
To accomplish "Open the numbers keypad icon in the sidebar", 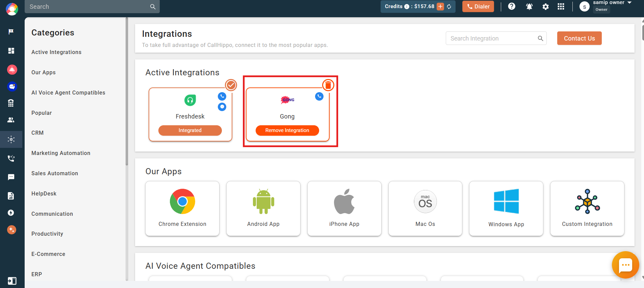I will [x=11, y=103].
